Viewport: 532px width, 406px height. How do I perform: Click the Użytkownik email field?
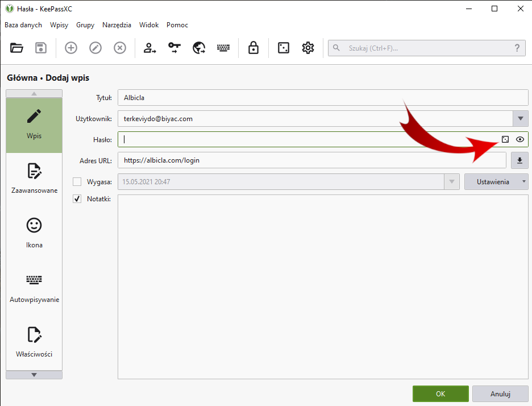point(315,118)
